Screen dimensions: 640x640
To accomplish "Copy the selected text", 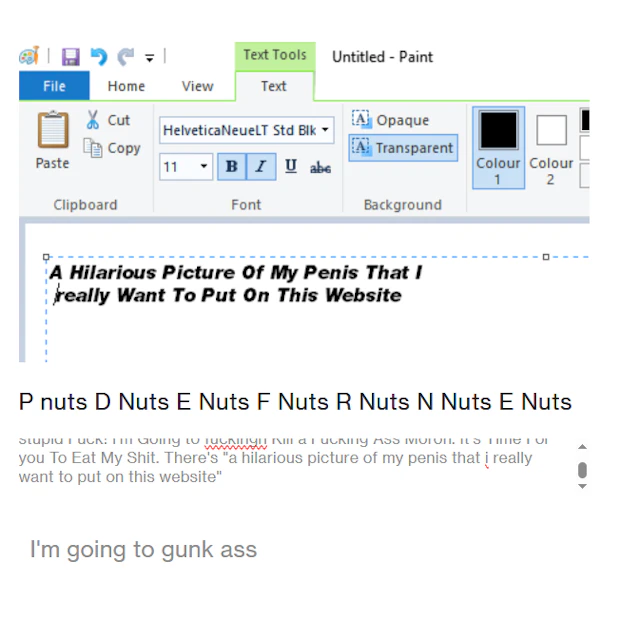I will (x=112, y=148).
